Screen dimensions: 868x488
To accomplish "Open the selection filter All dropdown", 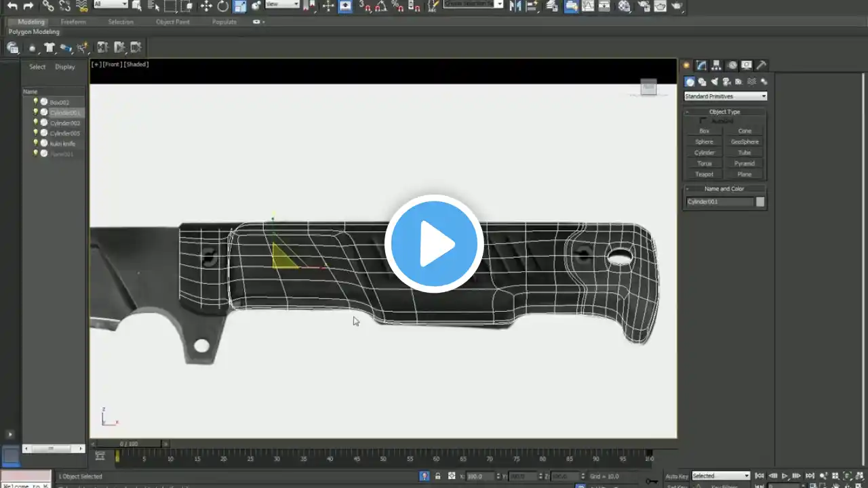I will pos(110,5).
